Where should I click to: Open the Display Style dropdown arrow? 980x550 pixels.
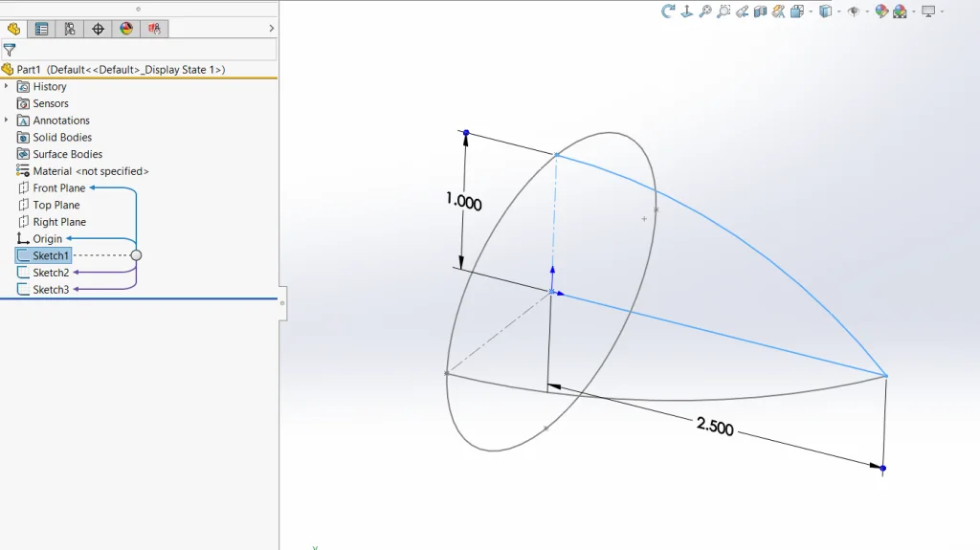(837, 11)
